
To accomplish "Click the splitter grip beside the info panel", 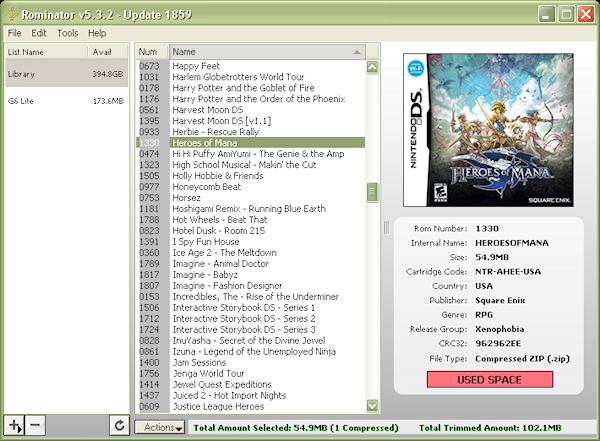I will (x=387, y=228).
